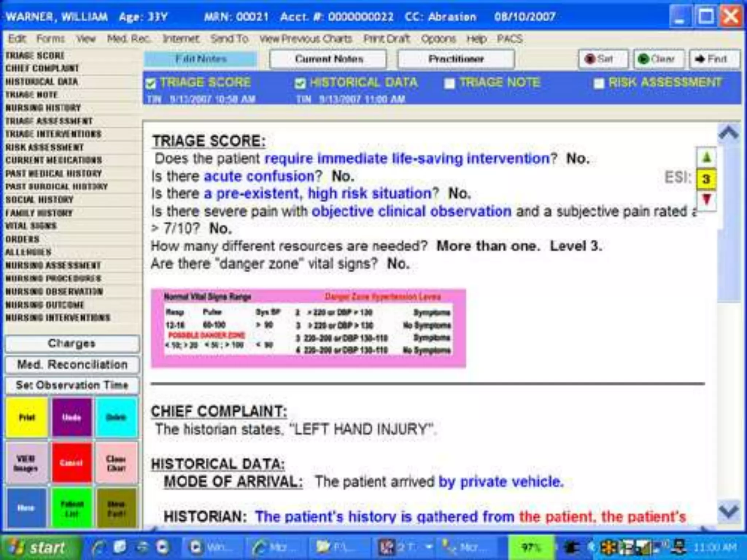Open the Forms menu

tap(50, 39)
